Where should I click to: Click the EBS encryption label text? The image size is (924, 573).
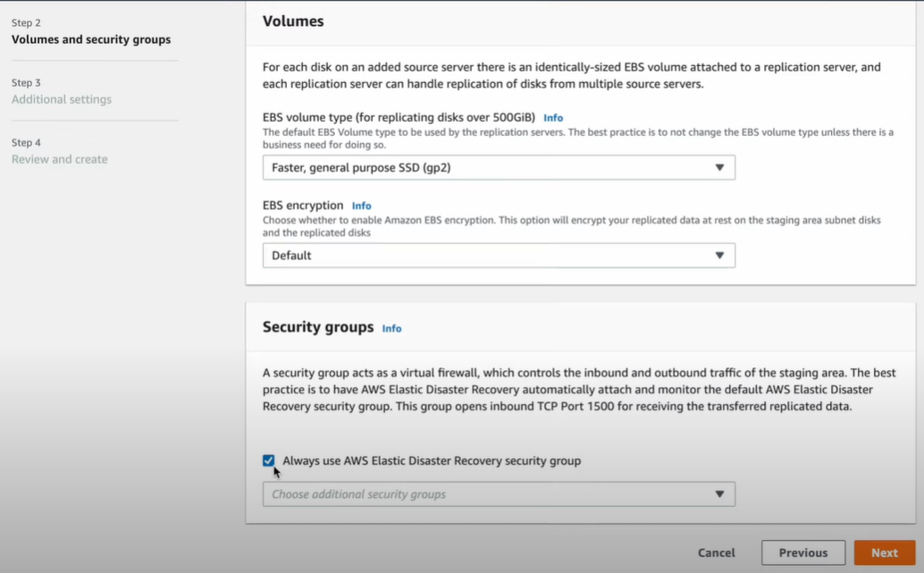(x=303, y=205)
